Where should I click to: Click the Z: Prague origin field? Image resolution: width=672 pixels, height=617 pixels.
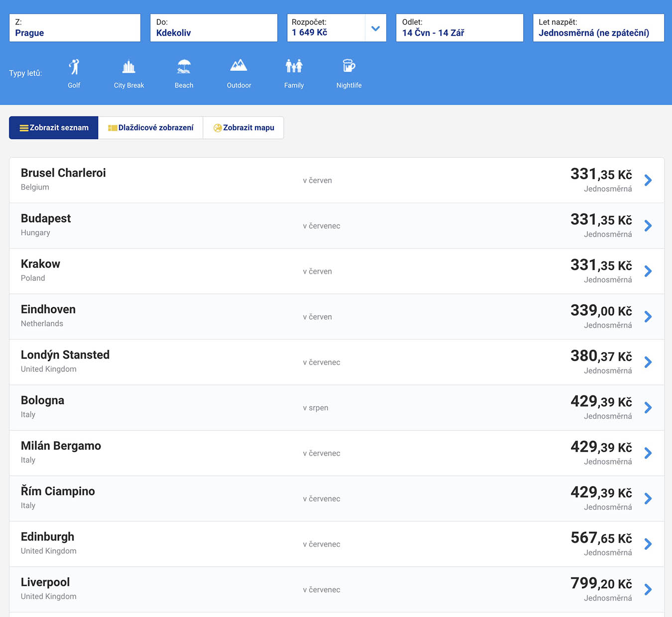click(x=75, y=28)
